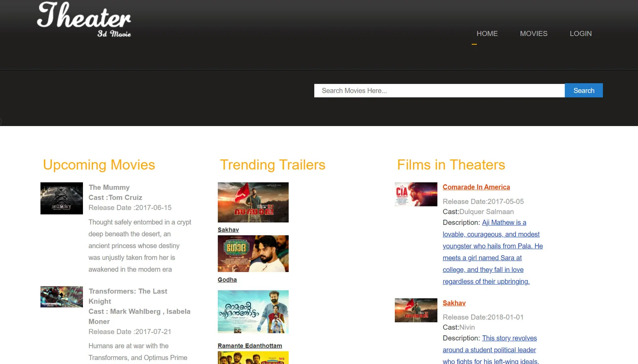Open the 'This story revolves' description link
638x364 pixels.
491,350
